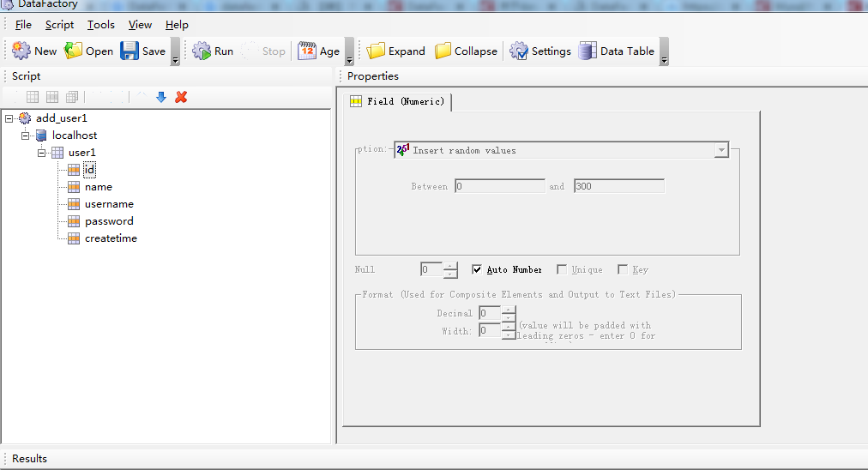Open the overflow arrow after Save button

(175, 51)
